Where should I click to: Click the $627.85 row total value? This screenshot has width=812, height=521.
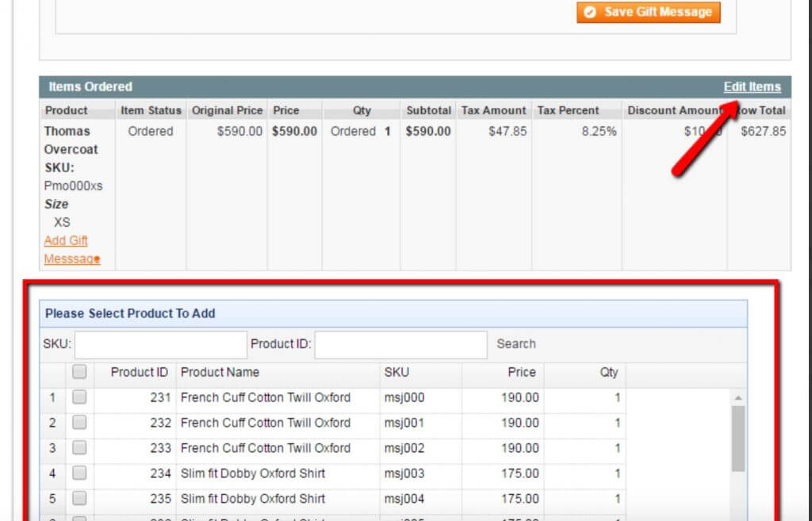764,132
